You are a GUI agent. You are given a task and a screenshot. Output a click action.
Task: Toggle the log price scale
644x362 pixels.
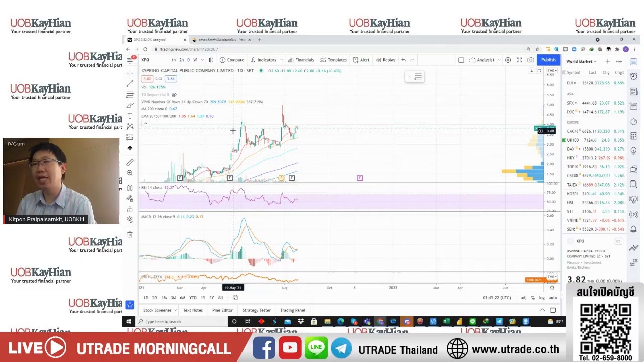tap(542, 298)
